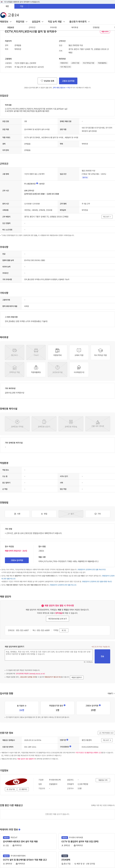Image resolution: width=115 pixels, height=868 pixels.
Task: Click the 장애인용 주차장 facility icon
Action: 17,424
